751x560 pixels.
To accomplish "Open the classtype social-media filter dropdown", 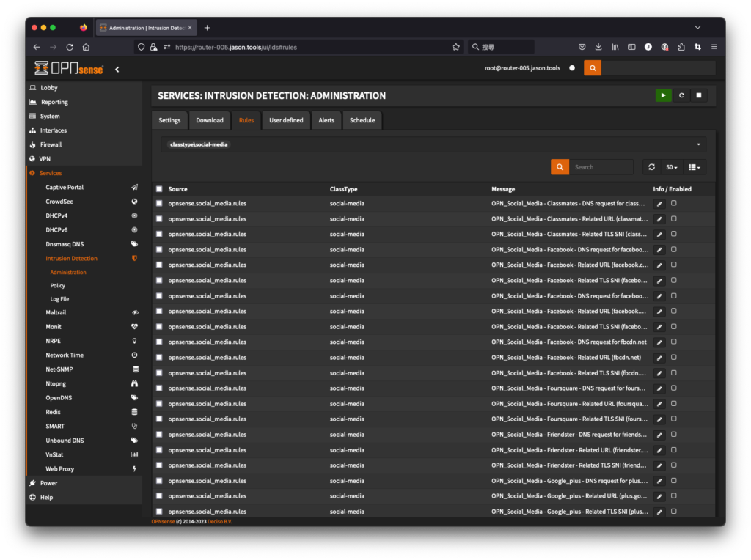I will pyautogui.click(x=433, y=144).
